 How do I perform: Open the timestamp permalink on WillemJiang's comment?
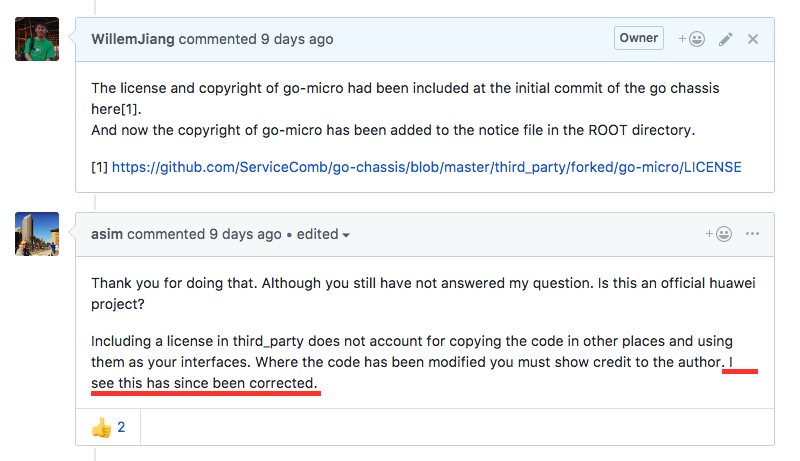[x=297, y=39]
